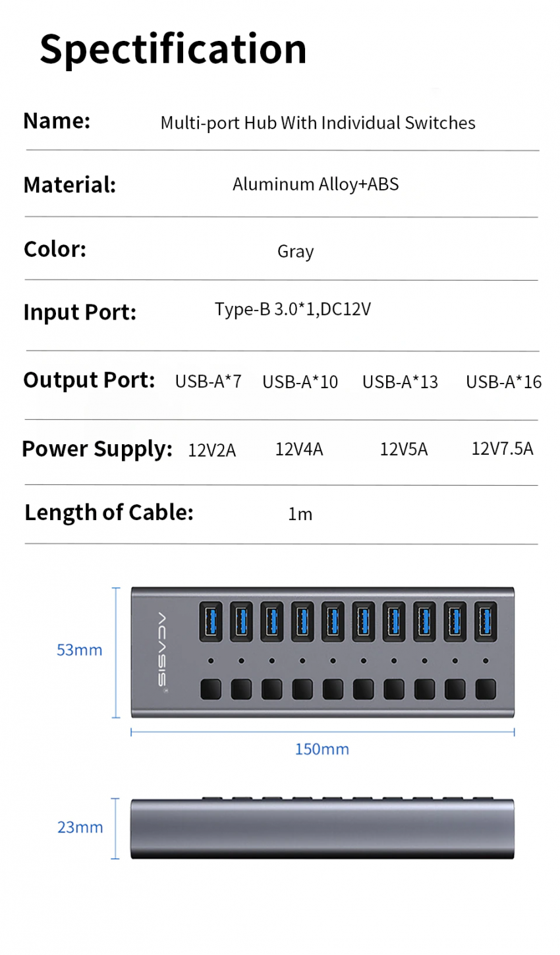Select the USB-A*13 output option
This screenshot has width=560, height=955.
(400, 382)
